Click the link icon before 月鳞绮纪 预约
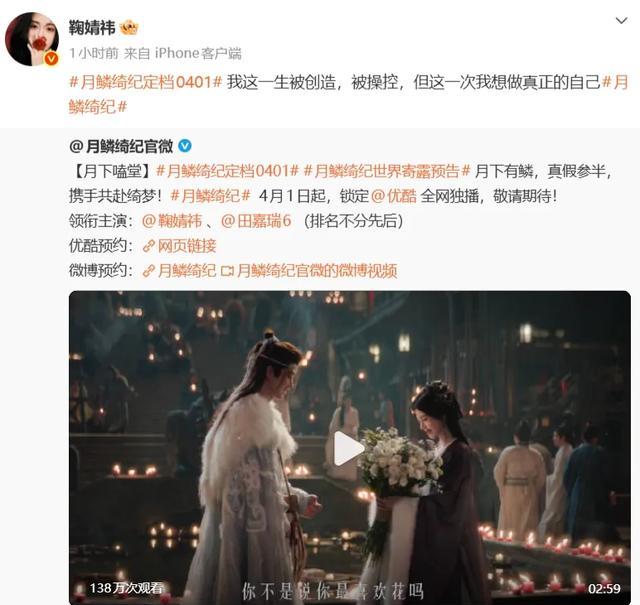The width and height of the screenshot is (640, 605). click(x=149, y=271)
